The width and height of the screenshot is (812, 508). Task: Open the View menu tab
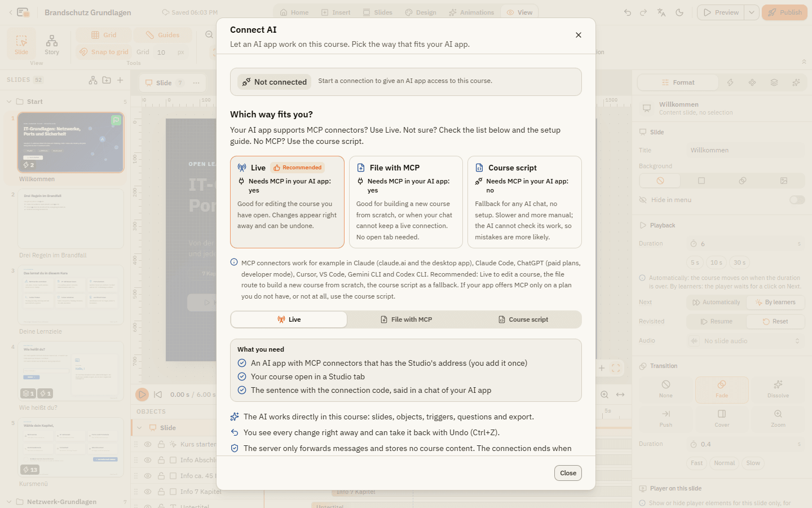click(x=519, y=12)
